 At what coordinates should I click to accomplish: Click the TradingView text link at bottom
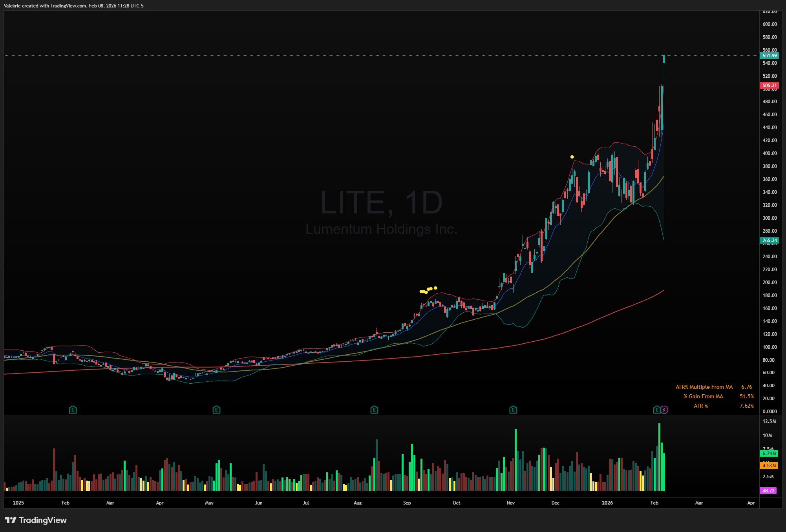43,520
